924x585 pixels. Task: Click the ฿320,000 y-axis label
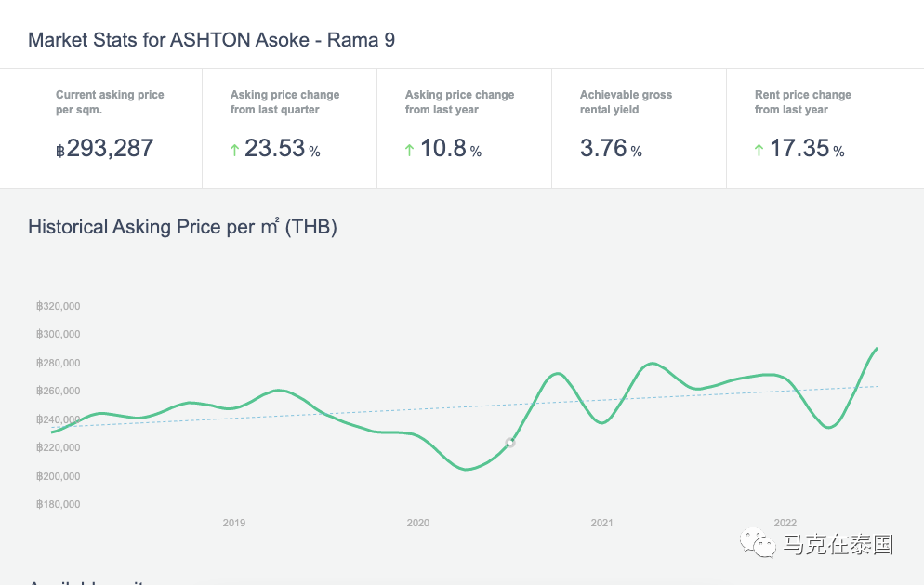[59, 306]
